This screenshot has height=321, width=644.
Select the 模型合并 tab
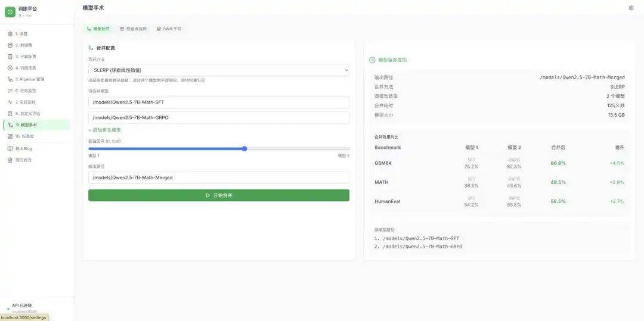[x=98, y=29]
